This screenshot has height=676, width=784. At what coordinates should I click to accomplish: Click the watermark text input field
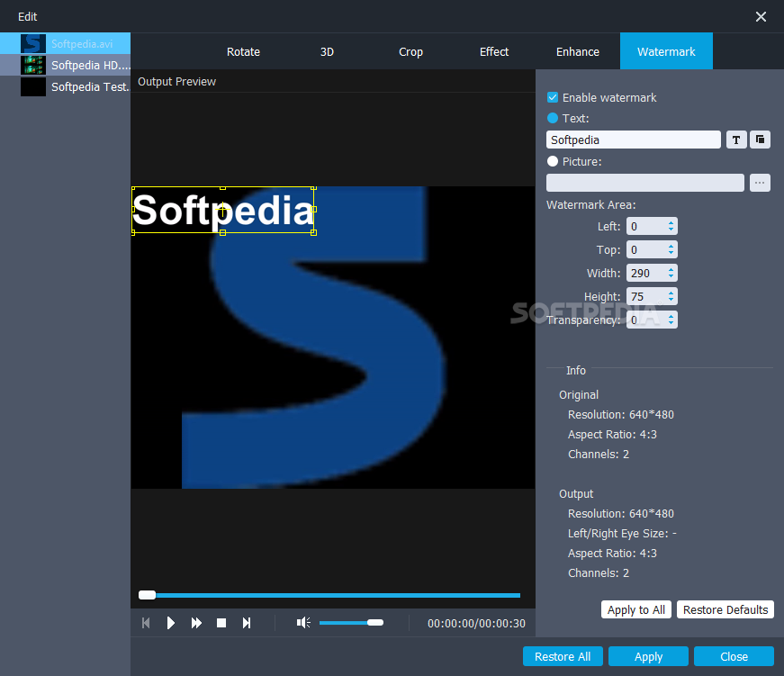click(x=633, y=140)
